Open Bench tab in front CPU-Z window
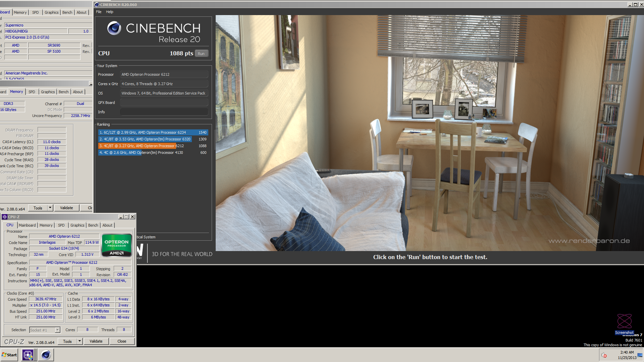The height and width of the screenshot is (362, 644). pyautogui.click(x=93, y=225)
